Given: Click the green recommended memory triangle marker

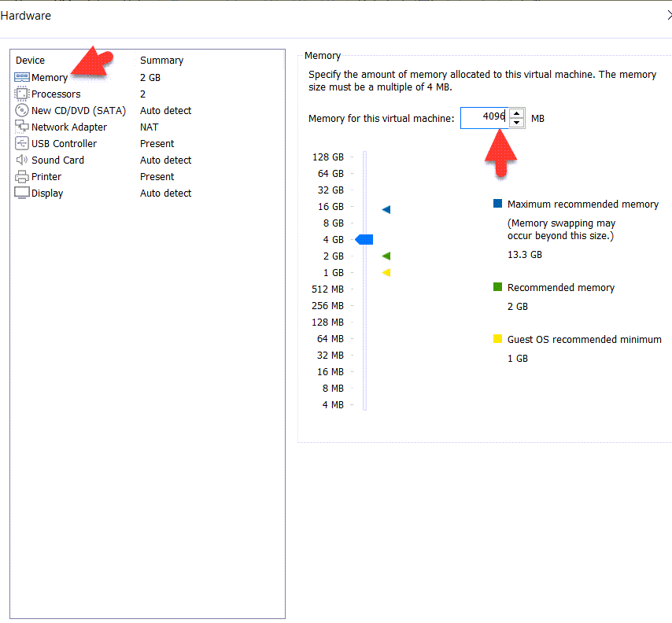Looking at the screenshot, I should coord(386,256).
